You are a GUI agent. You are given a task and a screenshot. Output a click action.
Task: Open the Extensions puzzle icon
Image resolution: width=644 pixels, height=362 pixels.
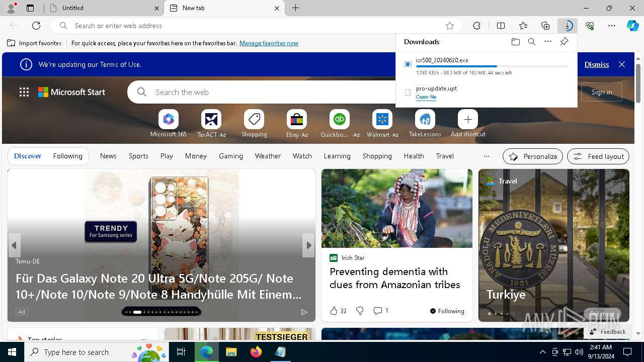[476, 26]
